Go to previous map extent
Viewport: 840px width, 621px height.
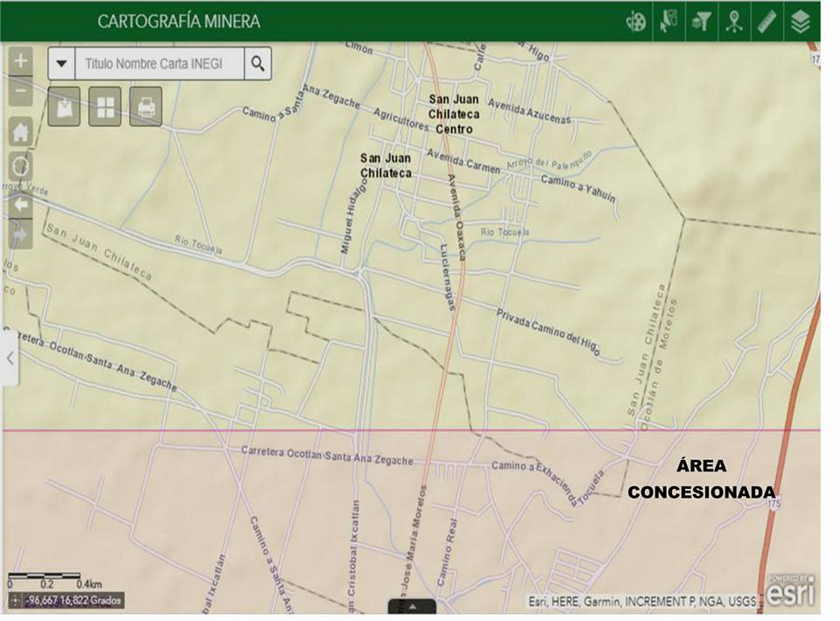point(21,205)
